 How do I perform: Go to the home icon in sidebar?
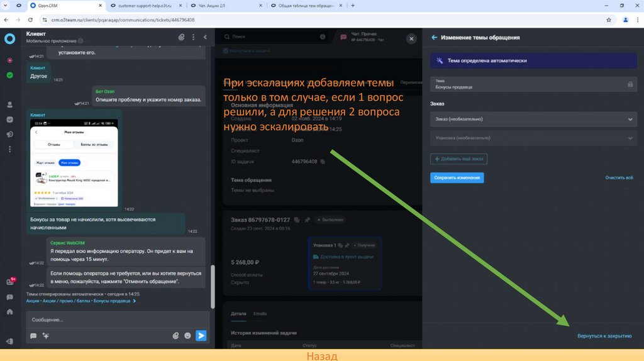pos(9,312)
